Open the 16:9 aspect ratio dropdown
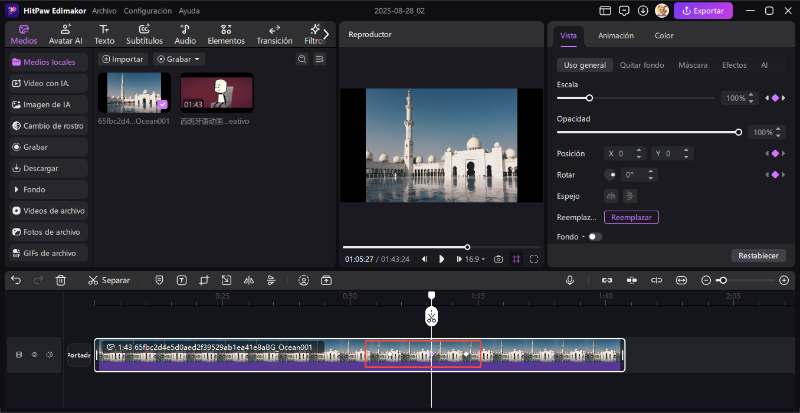The image size is (800, 413). pyautogui.click(x=471, y=259)
